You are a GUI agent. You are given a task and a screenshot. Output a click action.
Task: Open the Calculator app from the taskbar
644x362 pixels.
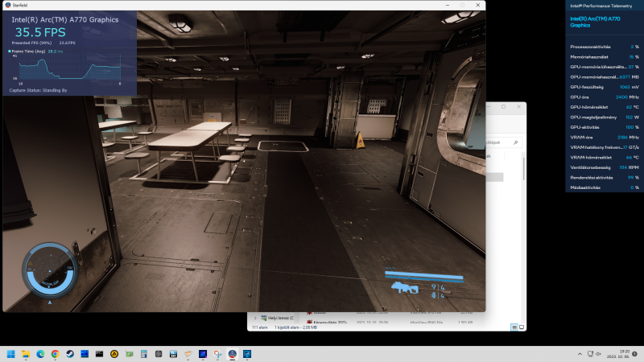click(144, 354)
